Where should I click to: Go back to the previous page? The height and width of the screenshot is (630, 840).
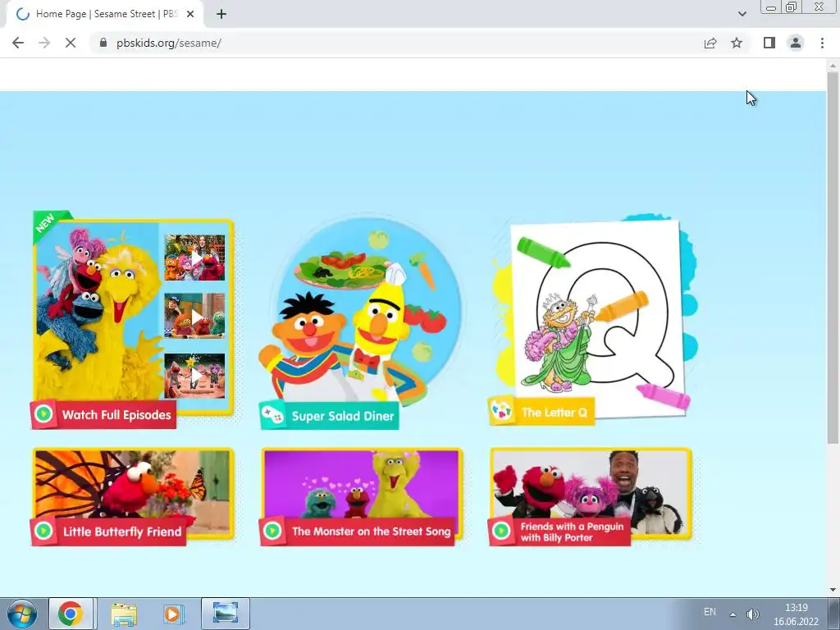pos(18,43)
